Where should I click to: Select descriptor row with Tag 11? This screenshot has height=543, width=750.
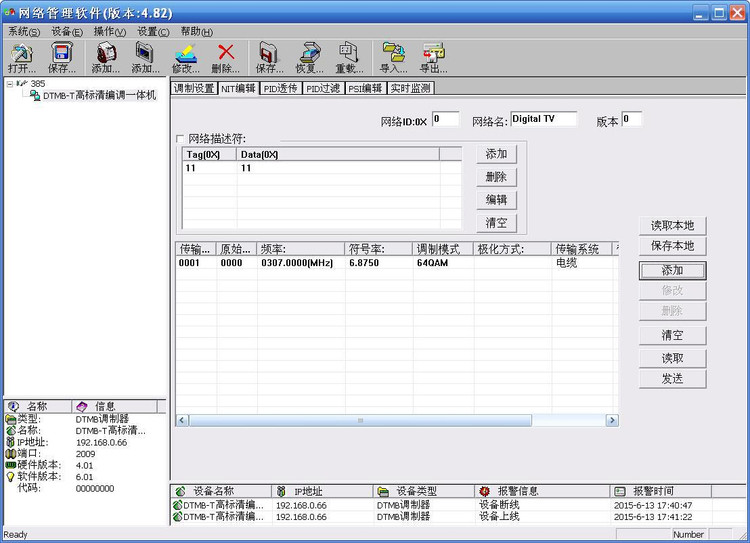pos(322,168)
